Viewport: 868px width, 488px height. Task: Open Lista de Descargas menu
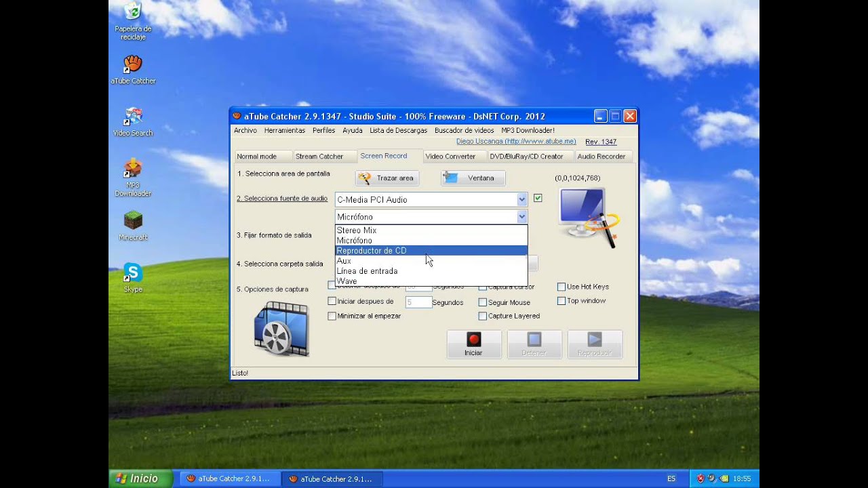pos(399,130)
